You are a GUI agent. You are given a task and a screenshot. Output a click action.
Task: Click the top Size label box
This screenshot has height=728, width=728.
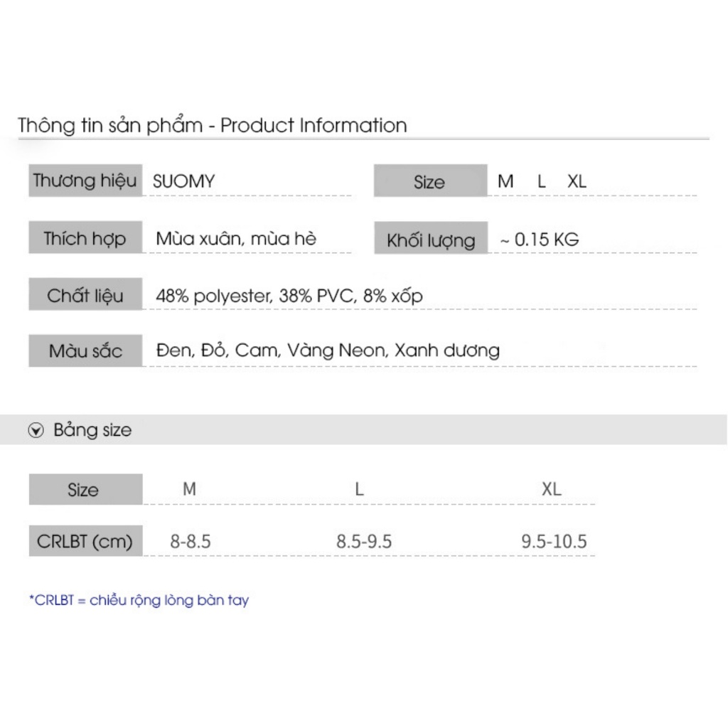coord(429,182)
